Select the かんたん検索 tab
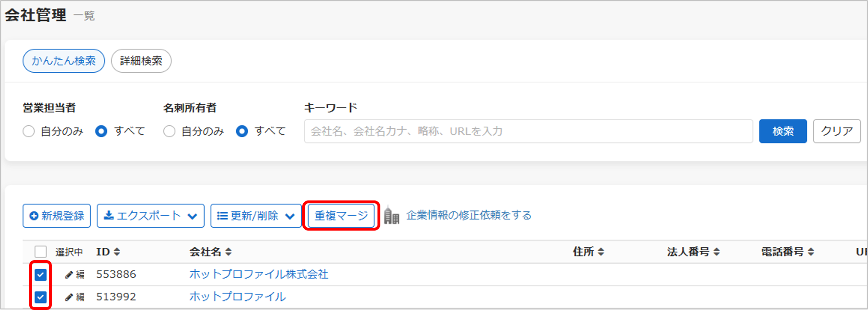Image resolution: width=868 pixels, height=310 pixels. click(x=64, y=61)
